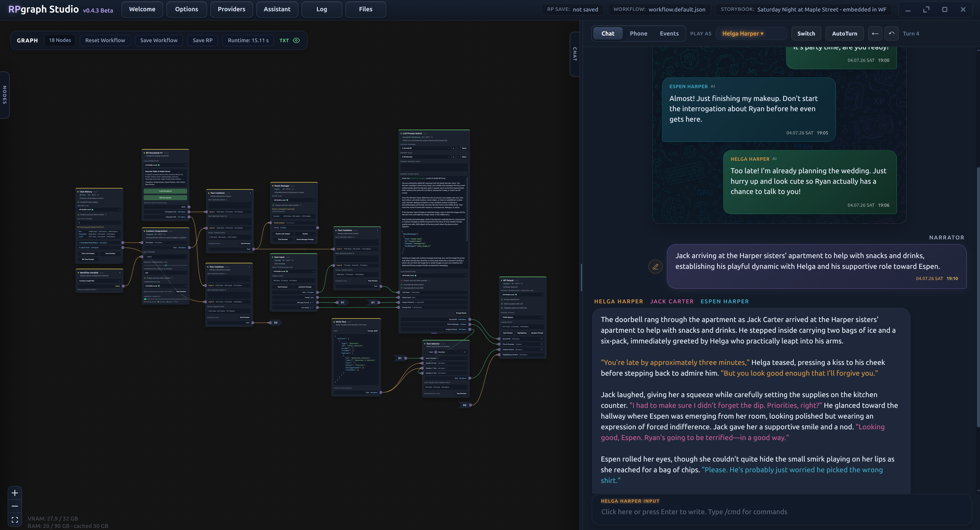Click the Save RP button
Viewport: 980px width, 530px height.
(202, 40)
